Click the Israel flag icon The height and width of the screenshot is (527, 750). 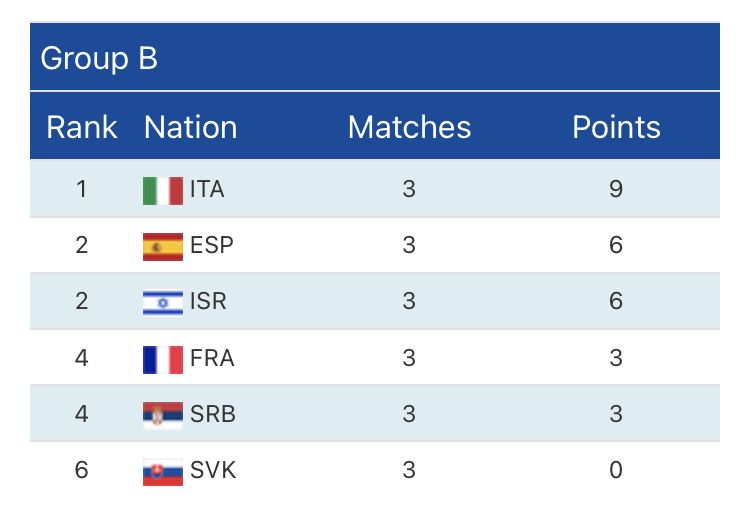163,302
